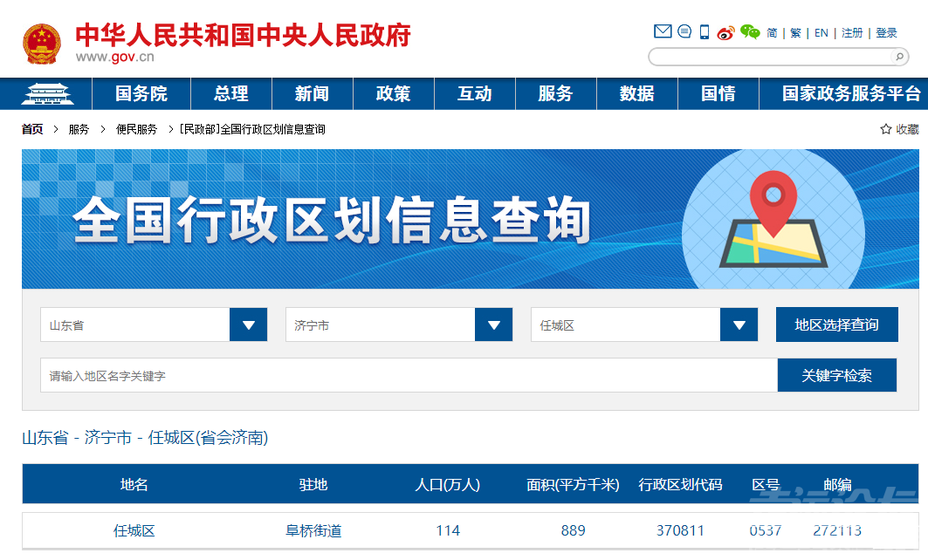
Task: Open the 国务院 navigation menu
Action: 141,93
